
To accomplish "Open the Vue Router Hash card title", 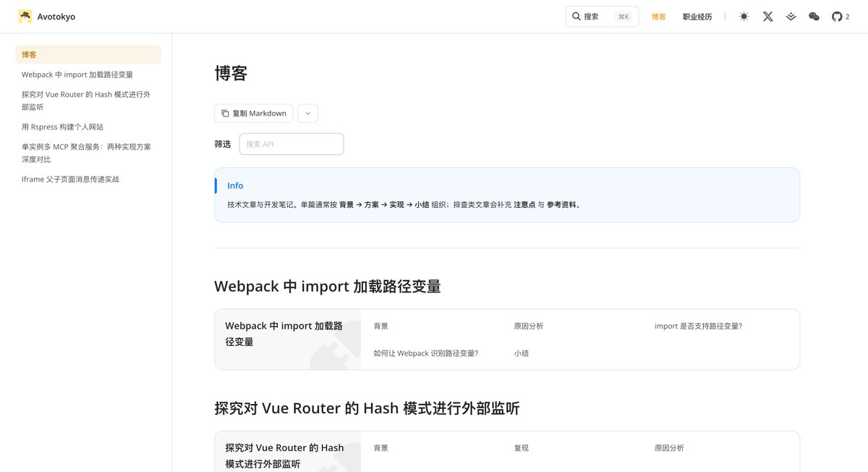I will tap(284, 455).
